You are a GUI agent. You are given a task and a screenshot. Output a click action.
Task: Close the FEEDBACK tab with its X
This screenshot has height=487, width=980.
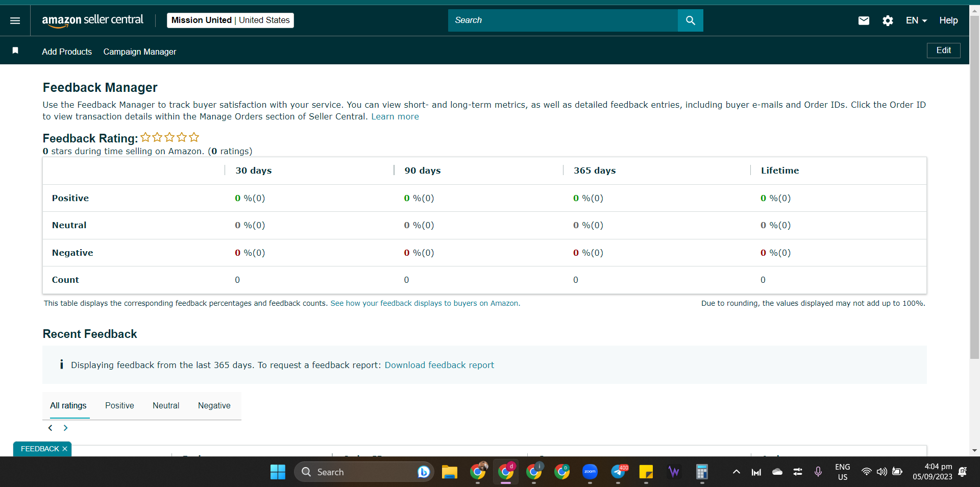65,449
